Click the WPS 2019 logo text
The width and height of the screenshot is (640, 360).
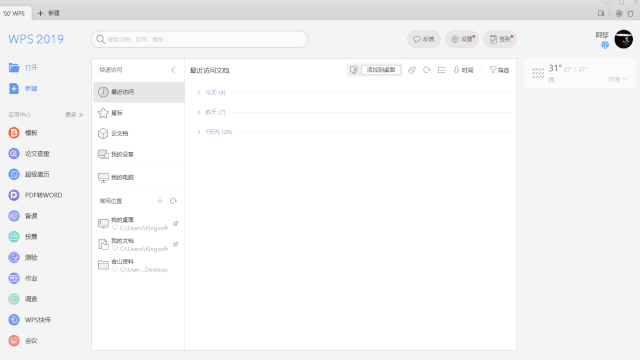click(36, 39)
